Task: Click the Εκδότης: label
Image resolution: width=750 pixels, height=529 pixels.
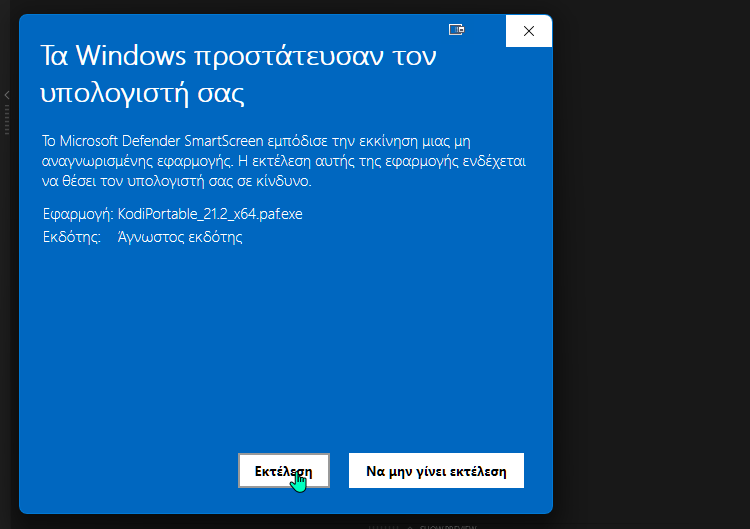Action: click(72, 237)
